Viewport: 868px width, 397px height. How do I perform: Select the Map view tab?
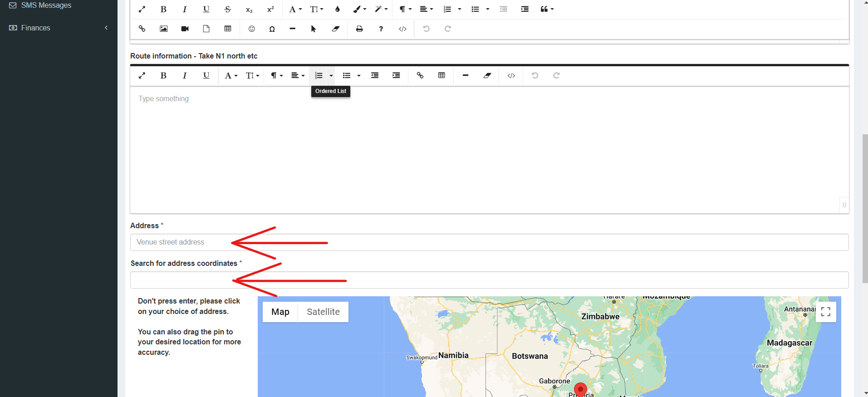(280, 312)
